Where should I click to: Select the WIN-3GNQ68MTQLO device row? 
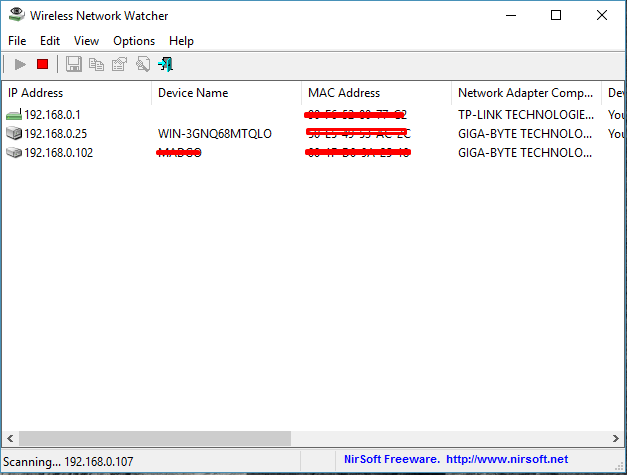click(x=214, y=134)
